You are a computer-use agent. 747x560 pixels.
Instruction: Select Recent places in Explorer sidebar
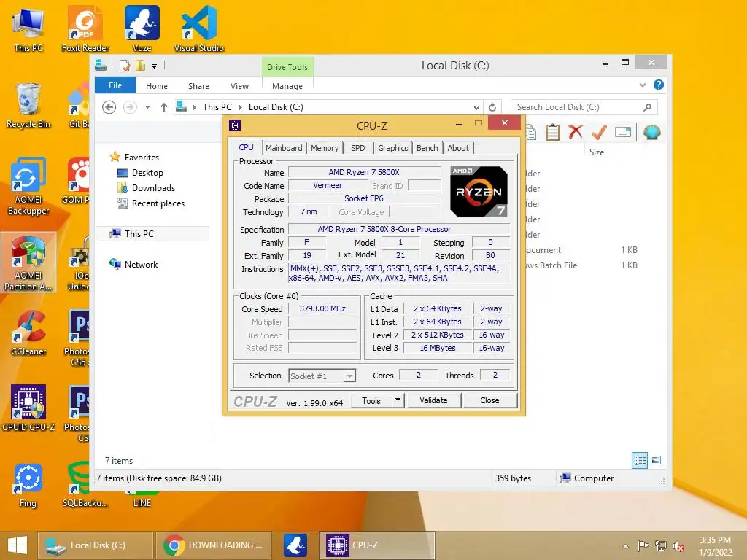pos(151,203)
